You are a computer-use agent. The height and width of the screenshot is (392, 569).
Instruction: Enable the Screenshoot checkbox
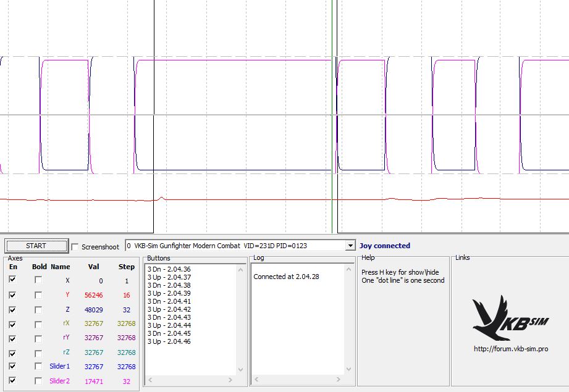[75, 247]
